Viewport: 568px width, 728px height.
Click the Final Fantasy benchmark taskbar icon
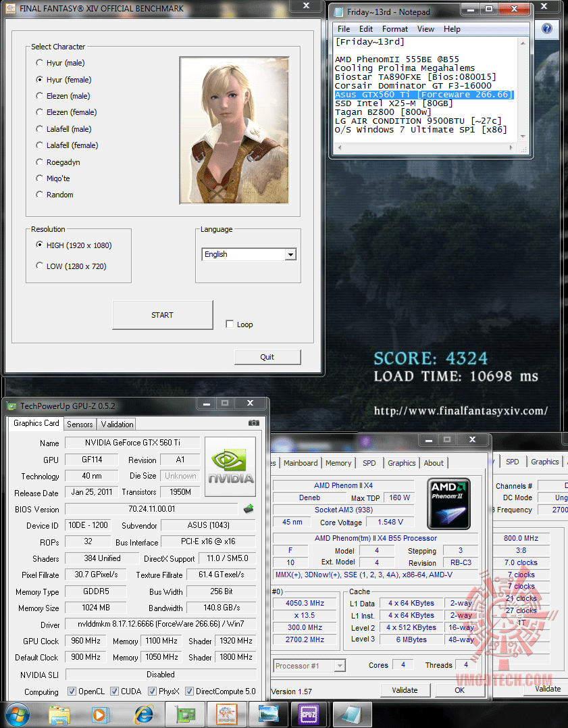(x=226, y=715)
